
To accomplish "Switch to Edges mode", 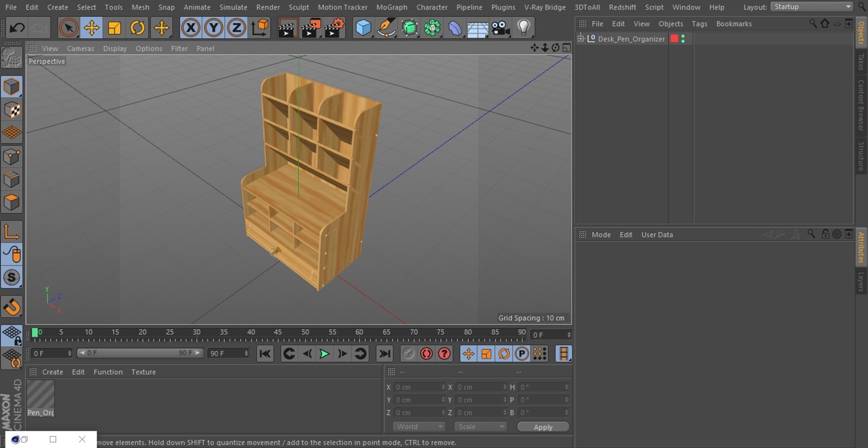I will point(12,179).
